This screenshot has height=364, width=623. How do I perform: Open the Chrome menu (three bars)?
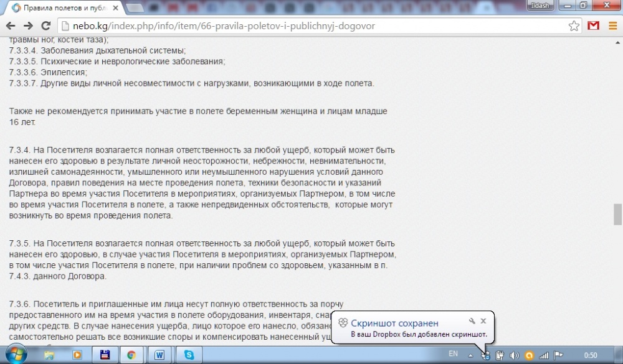click(612, 26)
